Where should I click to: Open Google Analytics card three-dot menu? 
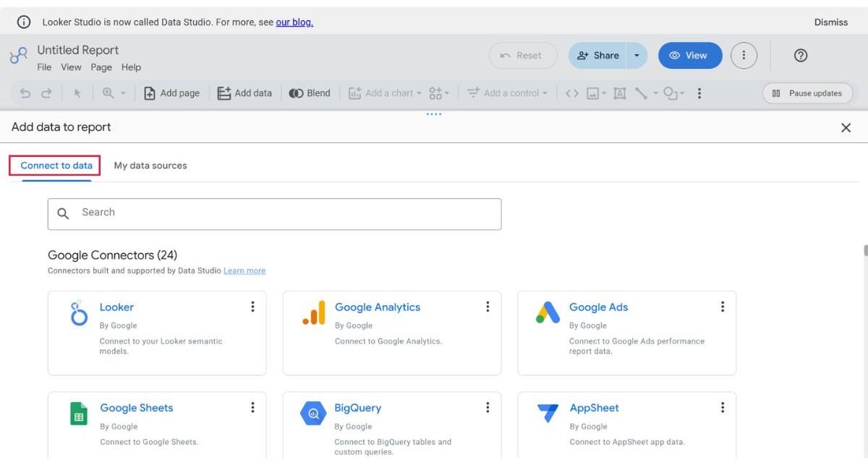click(488, 307)
